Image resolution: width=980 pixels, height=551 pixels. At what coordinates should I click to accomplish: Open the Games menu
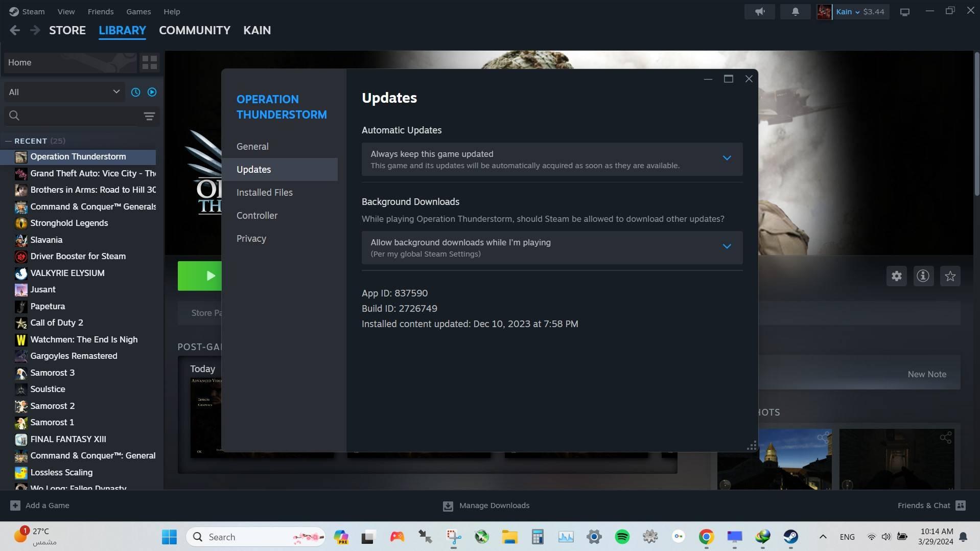coord(138,11)
